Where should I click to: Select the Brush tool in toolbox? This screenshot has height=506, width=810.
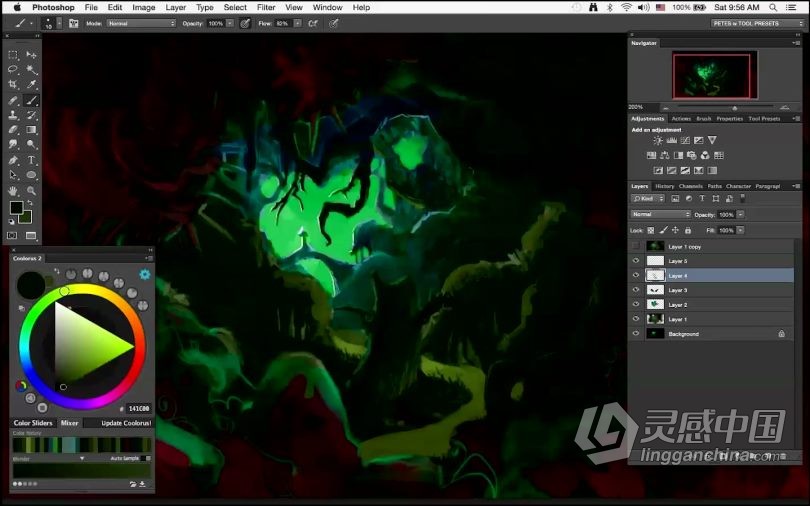click(31, 100)
